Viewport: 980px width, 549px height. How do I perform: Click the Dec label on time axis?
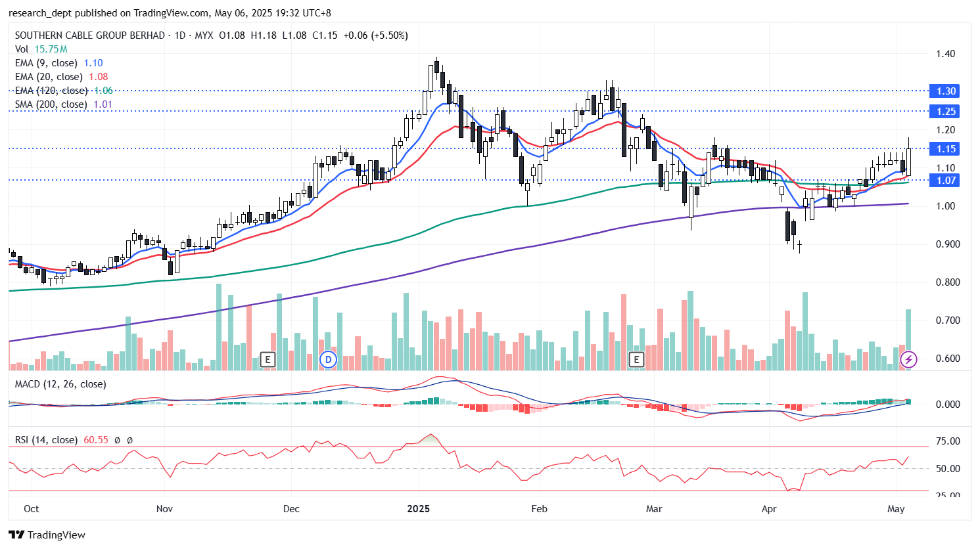coord(291,509)
